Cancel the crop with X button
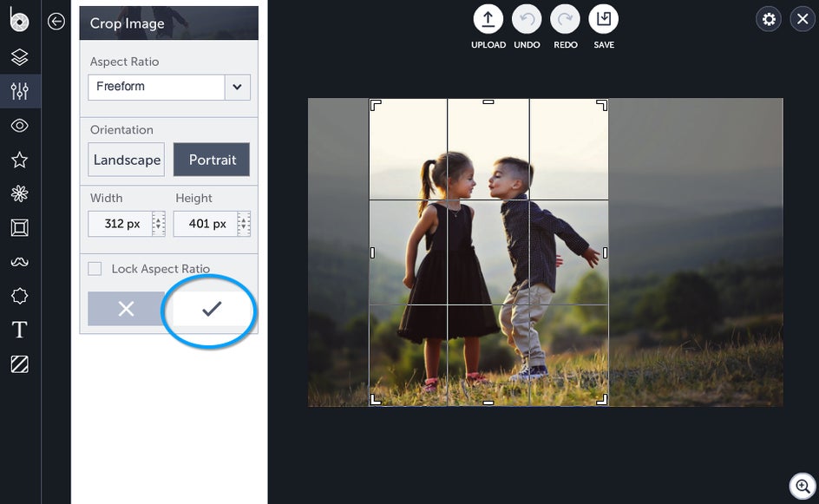Image resolution: width=819 pixels, height=504 pixels. coord(126,309)
